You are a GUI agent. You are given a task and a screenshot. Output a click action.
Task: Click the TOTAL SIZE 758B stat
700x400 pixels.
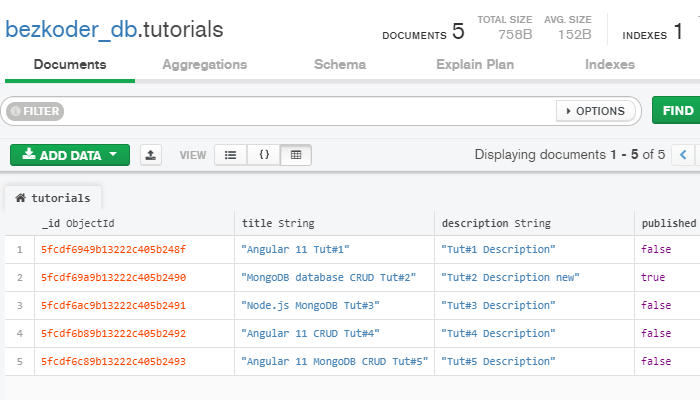[504, 28]
